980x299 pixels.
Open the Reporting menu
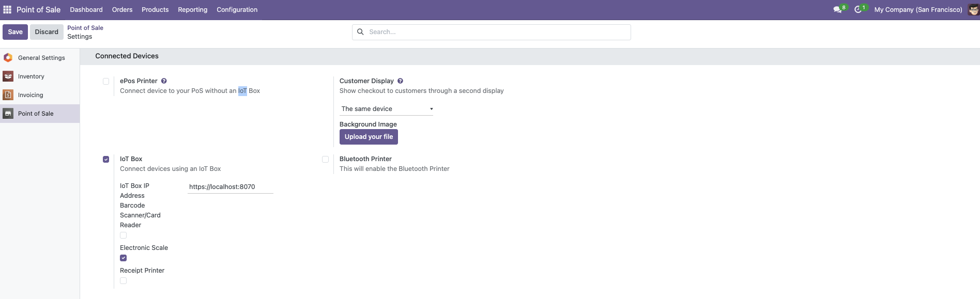pos(192,10)
